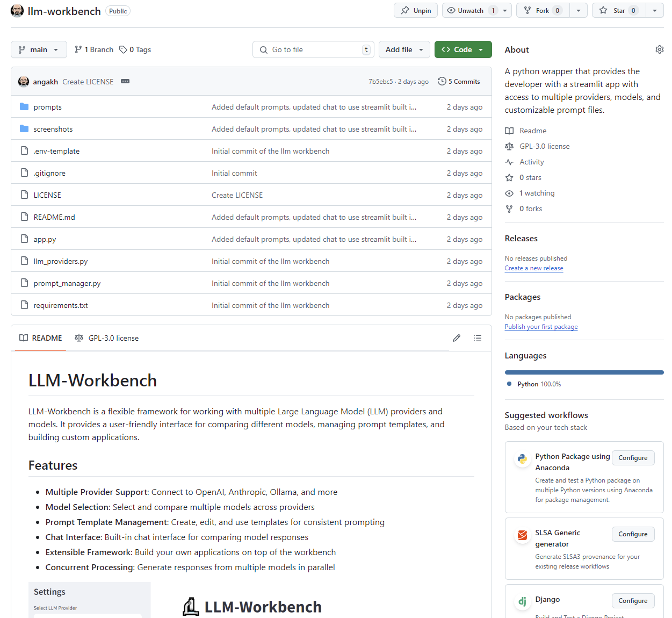The image size is (672, 618).
Task: Click the README.md file icon
Action: pyautogui.click(x=24, y=217)
